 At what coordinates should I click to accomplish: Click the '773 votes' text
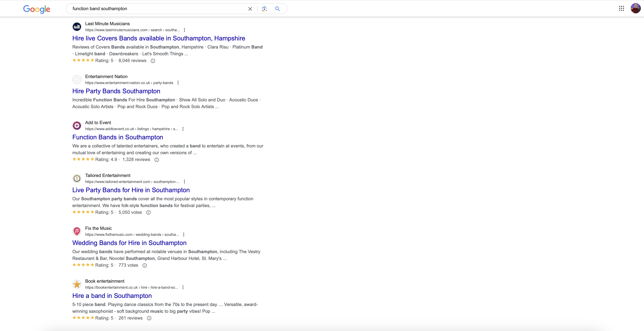pos(128,265)
